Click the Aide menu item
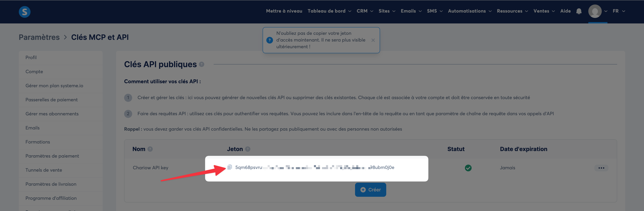This screenshot has width=644, height=211. pyautogui.click(x=565, y=11)
